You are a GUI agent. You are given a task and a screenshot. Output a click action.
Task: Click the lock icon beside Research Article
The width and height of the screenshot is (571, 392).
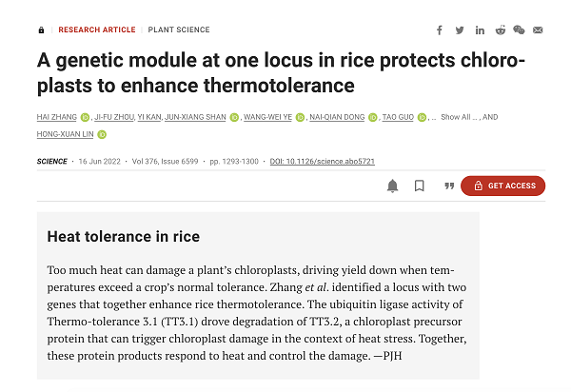41,30
